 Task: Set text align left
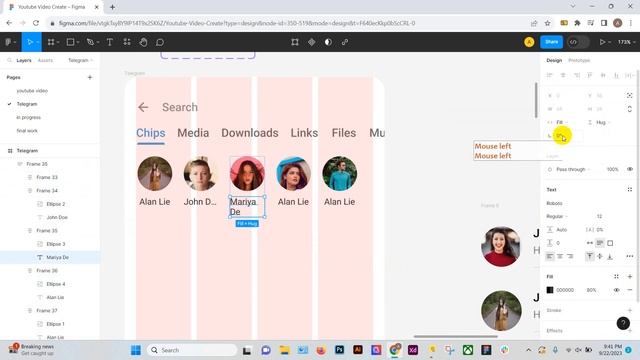coord(550,256)
